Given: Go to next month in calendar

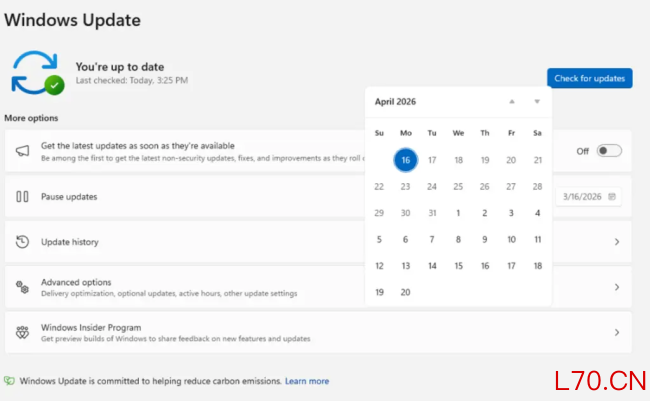Looking at the screenshot, I should (x=537, y=102).
